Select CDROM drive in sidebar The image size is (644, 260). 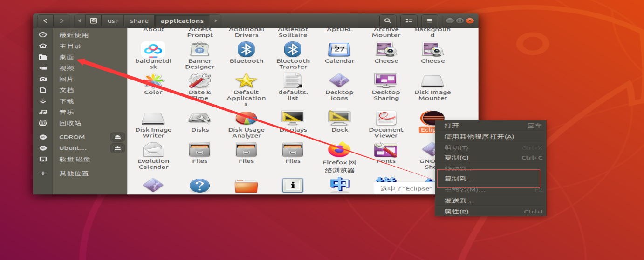[x=72, y=137]
